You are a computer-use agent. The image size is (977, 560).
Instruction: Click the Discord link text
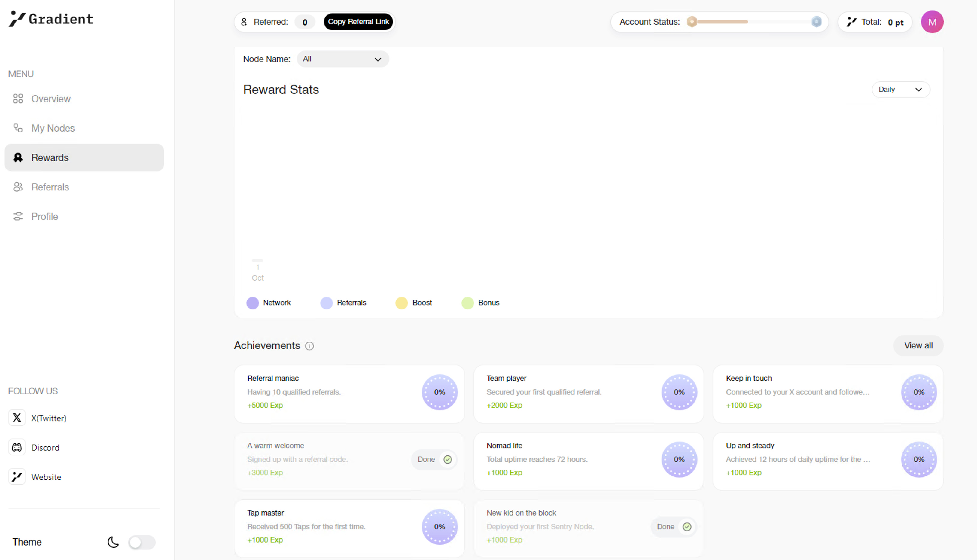point(45,448)
